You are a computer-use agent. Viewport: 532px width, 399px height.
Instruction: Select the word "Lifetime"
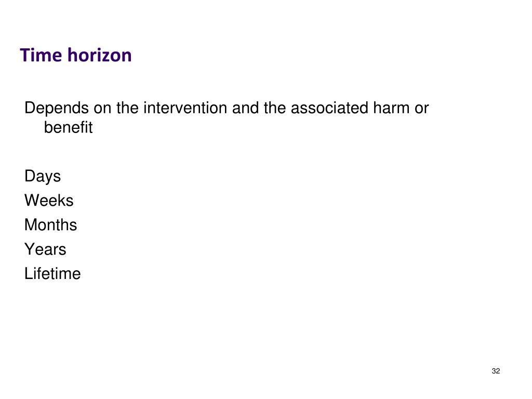pos(52,273)
